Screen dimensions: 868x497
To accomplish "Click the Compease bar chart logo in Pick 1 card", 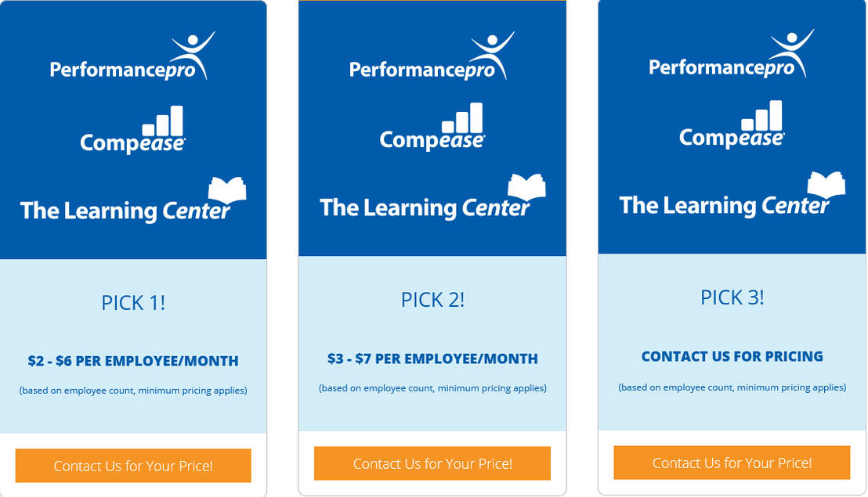I will tap(132, 131).
